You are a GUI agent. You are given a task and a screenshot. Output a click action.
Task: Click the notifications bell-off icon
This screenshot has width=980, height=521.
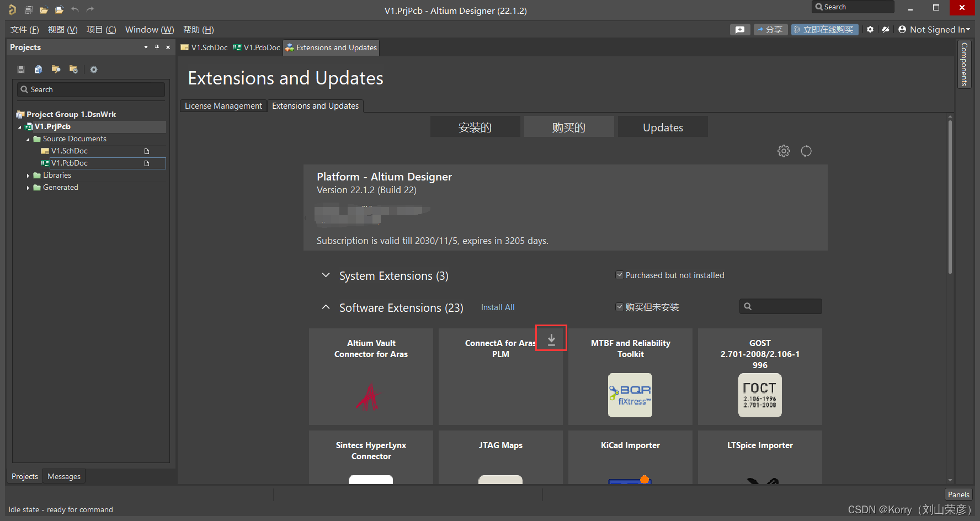pos(886,29)
